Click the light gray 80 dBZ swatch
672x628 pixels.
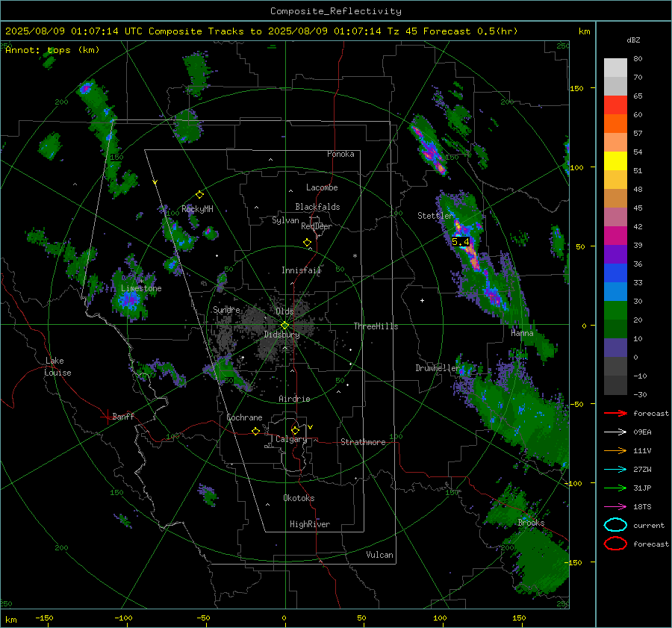[615, 68]
